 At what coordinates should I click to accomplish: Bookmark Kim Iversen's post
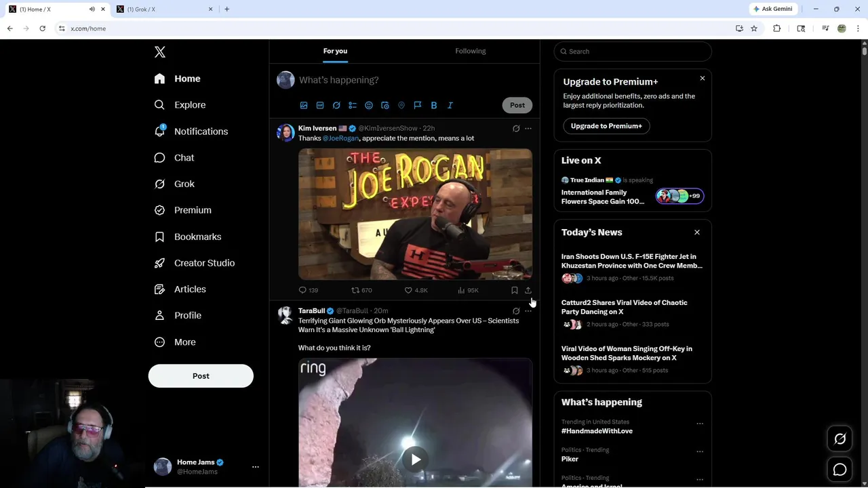[x=515, y=290]
